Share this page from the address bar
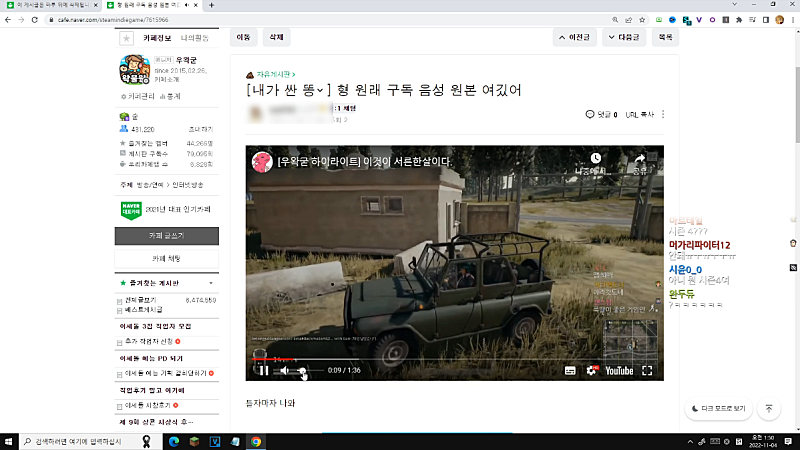 click(x=629, y=20)
